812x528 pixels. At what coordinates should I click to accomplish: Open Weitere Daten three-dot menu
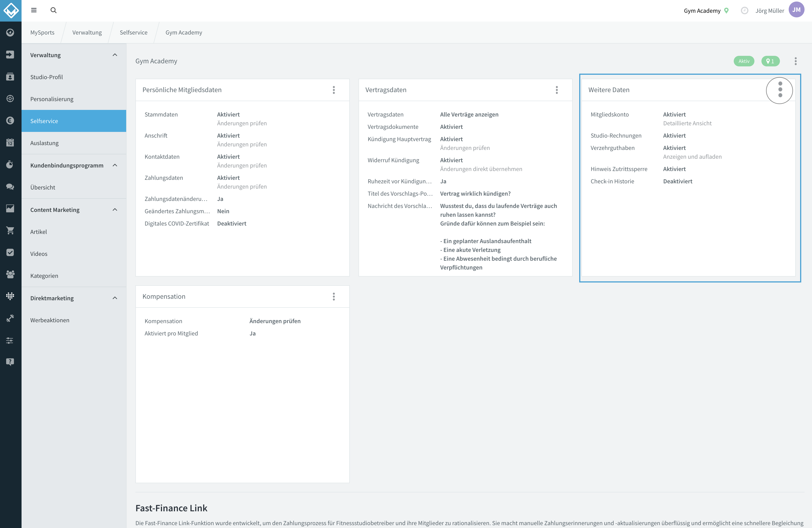point(780,90)
